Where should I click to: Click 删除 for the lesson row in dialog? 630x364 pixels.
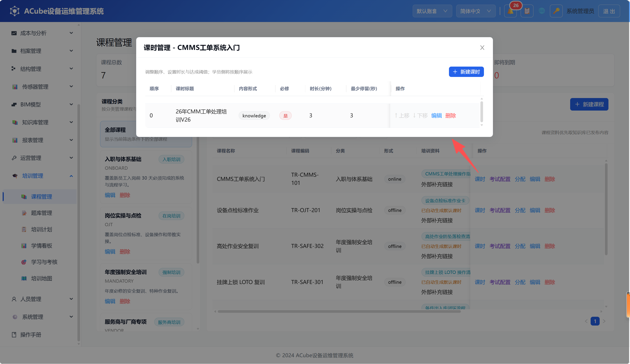pyautogui.click(x=451, y=115)
